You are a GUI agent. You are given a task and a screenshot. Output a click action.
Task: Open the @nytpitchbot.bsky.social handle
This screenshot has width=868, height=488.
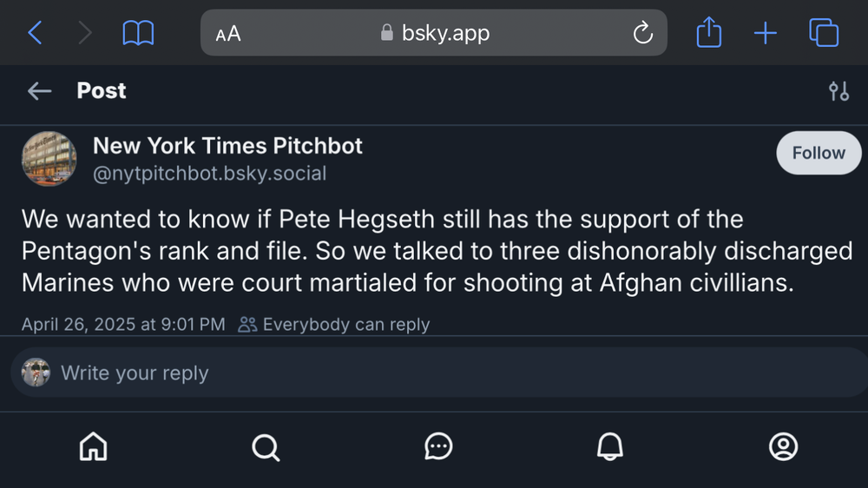pyautogui.click(x=209, y=174)
